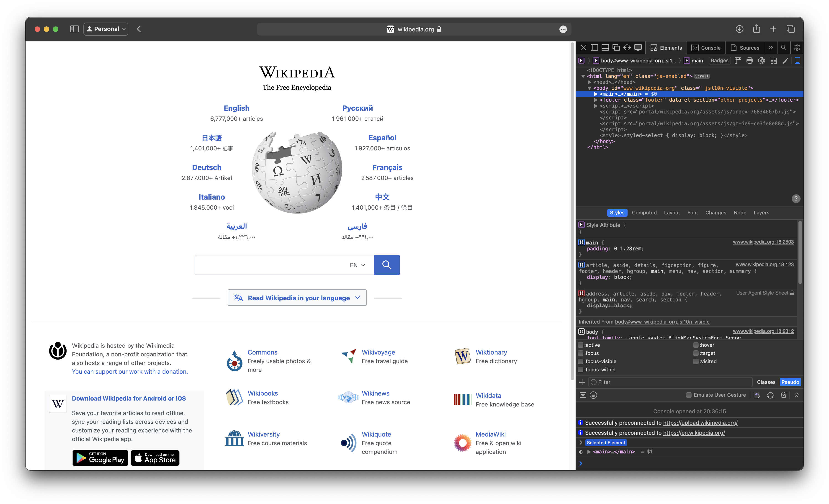This screenshot has width=829, height=504.
Task: Expand Read Wikipedia in your language
Action: tap(297, 298)
